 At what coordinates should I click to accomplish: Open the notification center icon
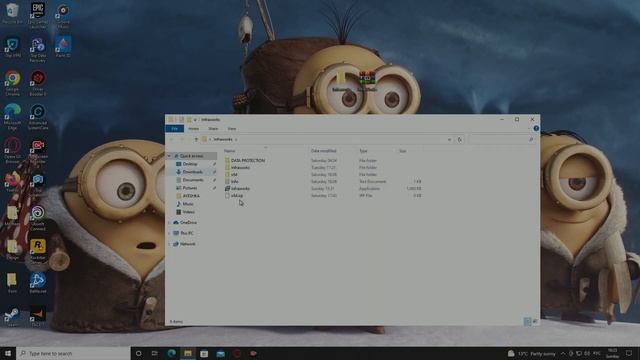coord(629,353)
